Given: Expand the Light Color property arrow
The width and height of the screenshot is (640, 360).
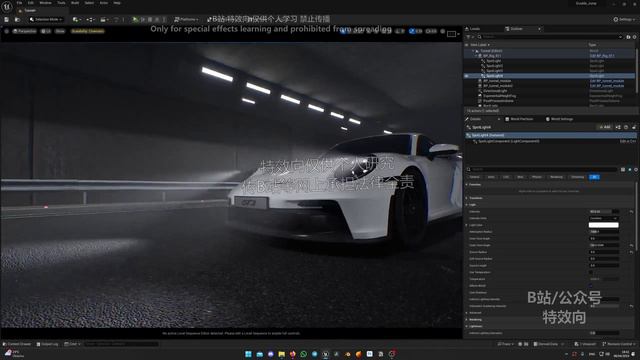Looking at the screenshot, I should 467,225.
